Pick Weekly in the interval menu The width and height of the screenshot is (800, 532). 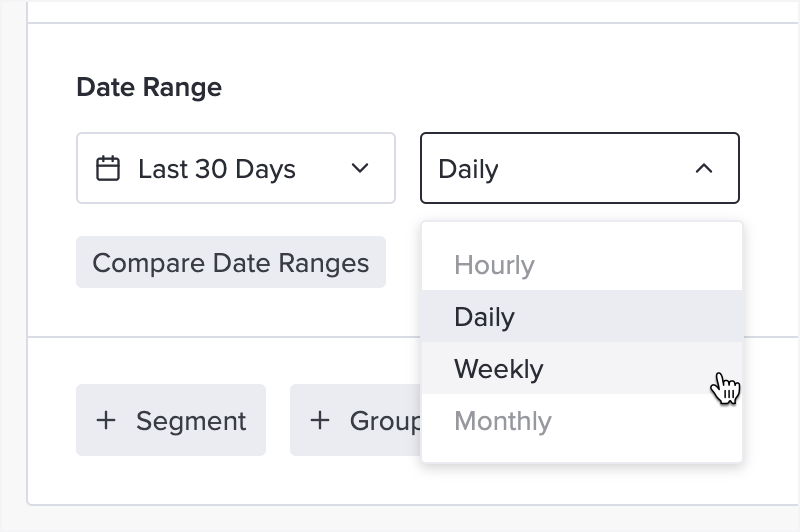tap(582, 368)
